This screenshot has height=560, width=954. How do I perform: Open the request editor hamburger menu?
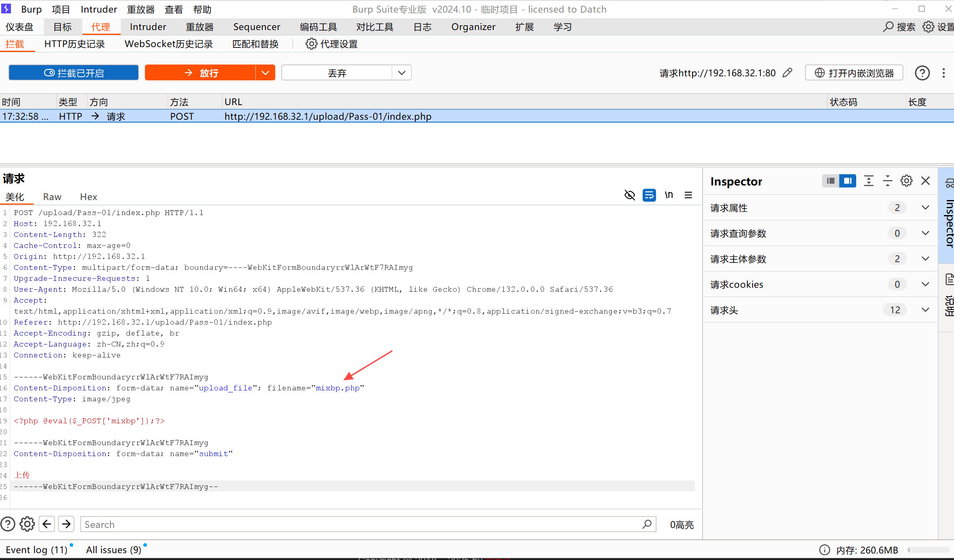pyautogui.click(x=688, y=195)
